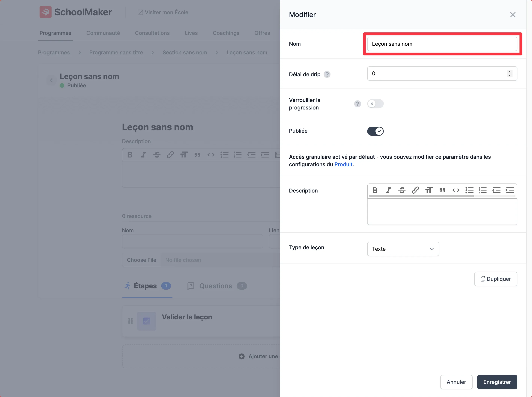Click Heading icon in background lesson editor
The image size is (532, 397).
pos(184,155)
